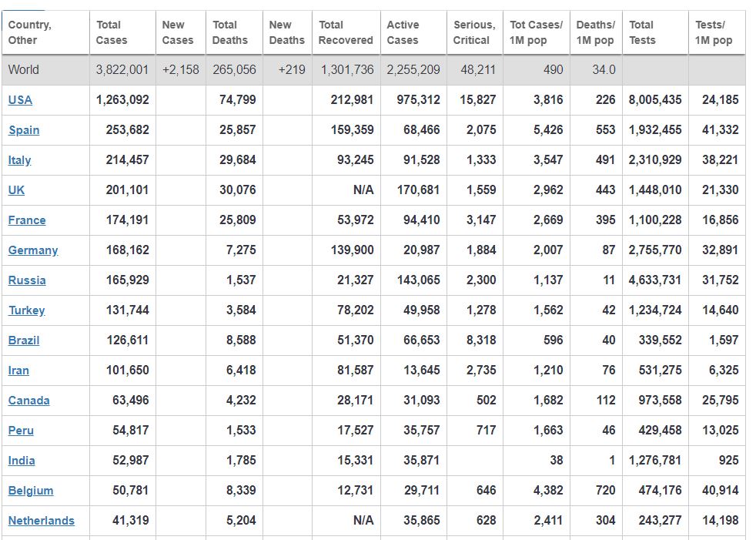
Task: Open the Peru country link
Action: click(x=21, y=431)
